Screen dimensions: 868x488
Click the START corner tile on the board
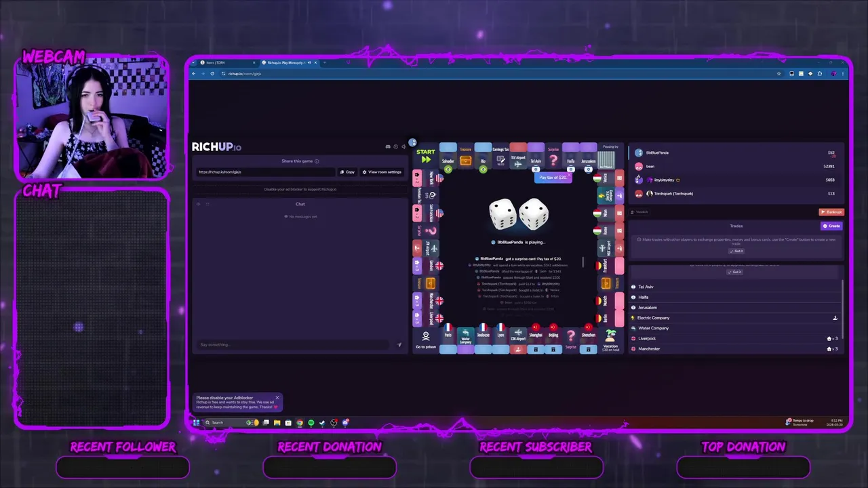tap(426, 156)
